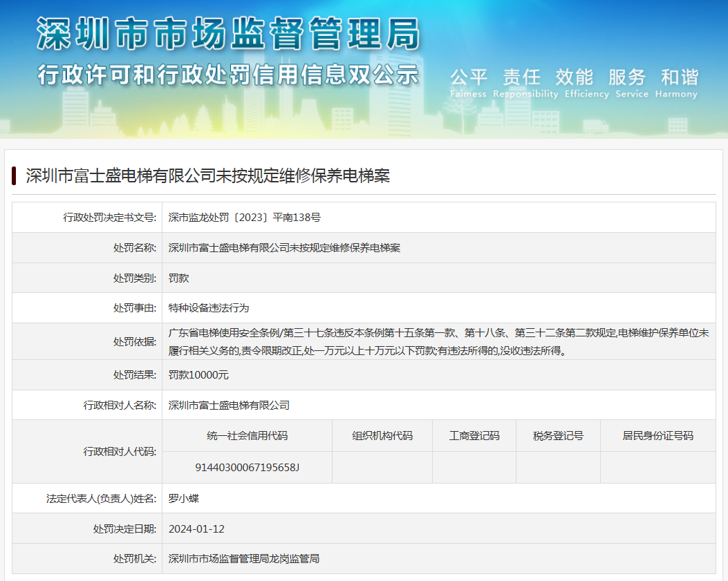Click the 居民身份证号码 column header
This screenshot has width=728, height=581.
657,436
